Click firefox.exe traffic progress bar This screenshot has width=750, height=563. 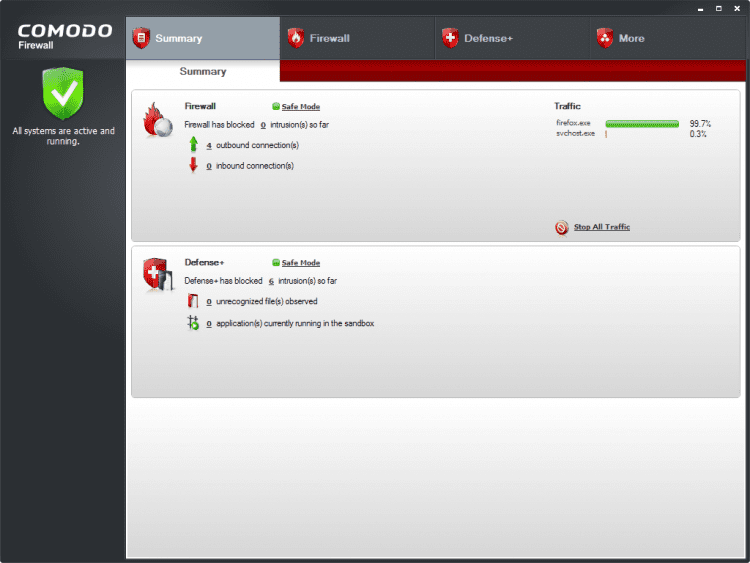point(642,124)
